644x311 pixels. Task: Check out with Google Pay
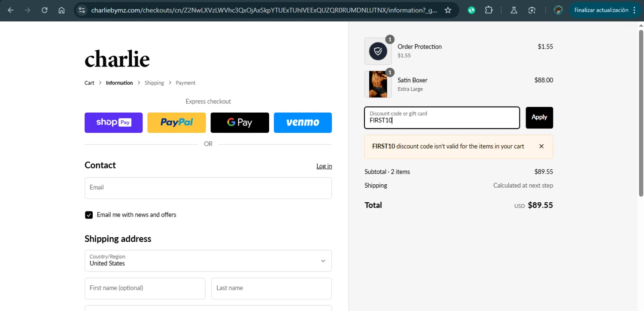(240, 122)
